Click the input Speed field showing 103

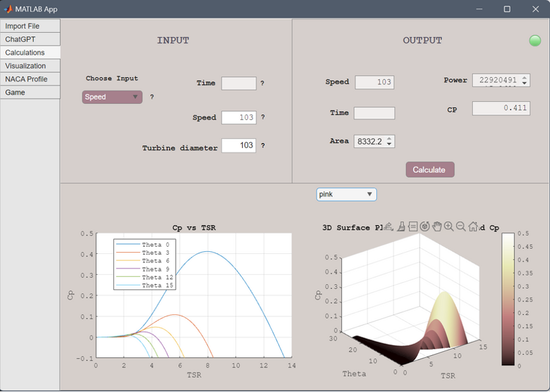click(239, 118)
